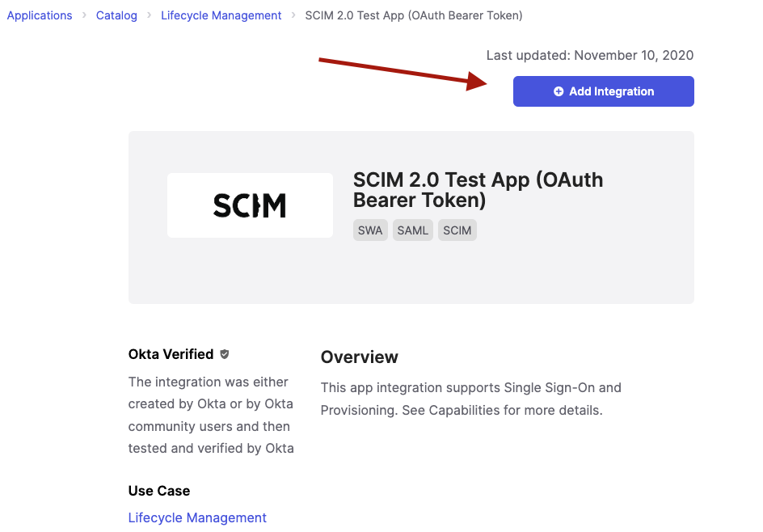Open the Lifecycle Management breadcrumb link
Screen dimensions: 763x532
(221, 15)
